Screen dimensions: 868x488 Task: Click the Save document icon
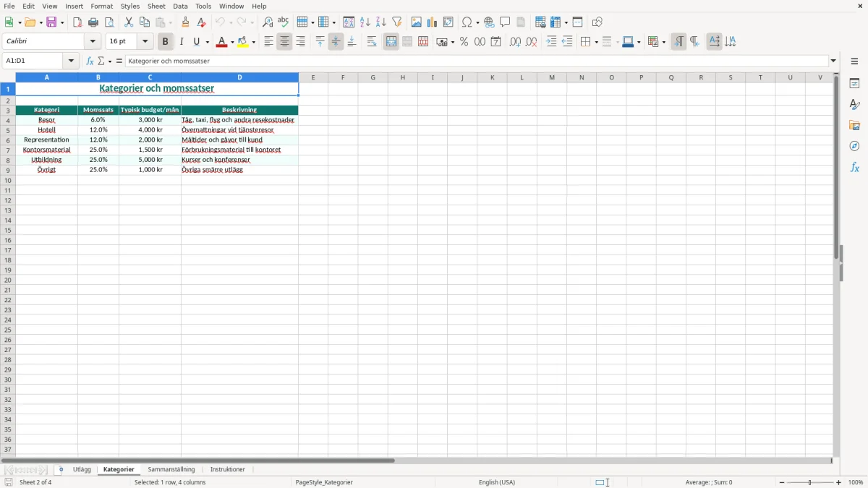point(51,22)
